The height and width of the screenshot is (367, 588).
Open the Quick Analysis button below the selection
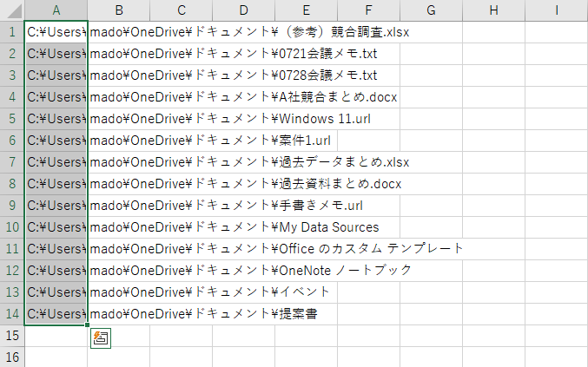tap(101, 338)
